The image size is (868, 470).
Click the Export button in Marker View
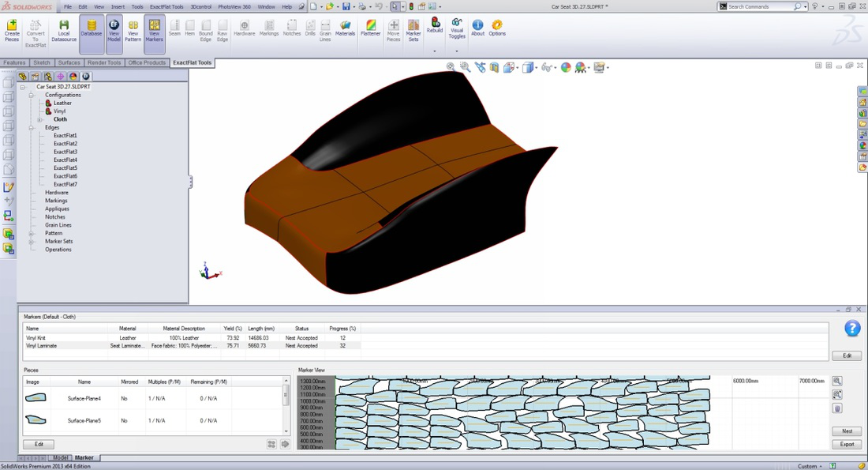(x=847, y=444)
